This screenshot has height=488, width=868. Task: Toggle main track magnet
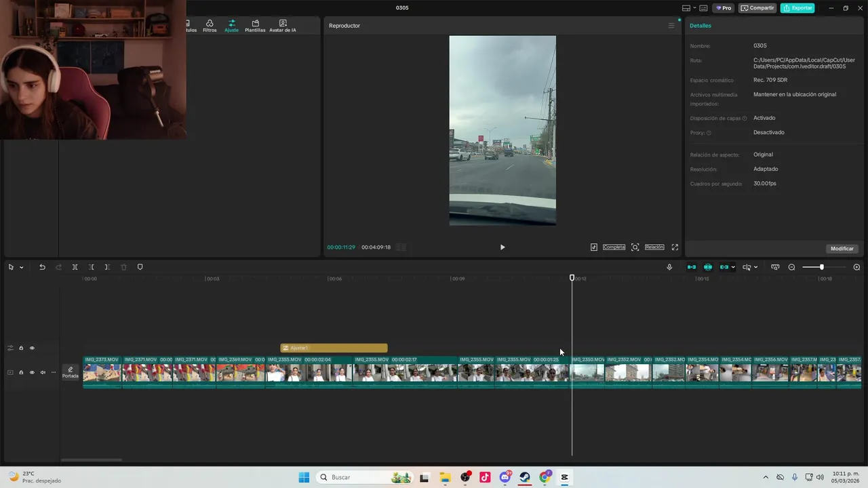pyautogui.click(x=692, y=267)
